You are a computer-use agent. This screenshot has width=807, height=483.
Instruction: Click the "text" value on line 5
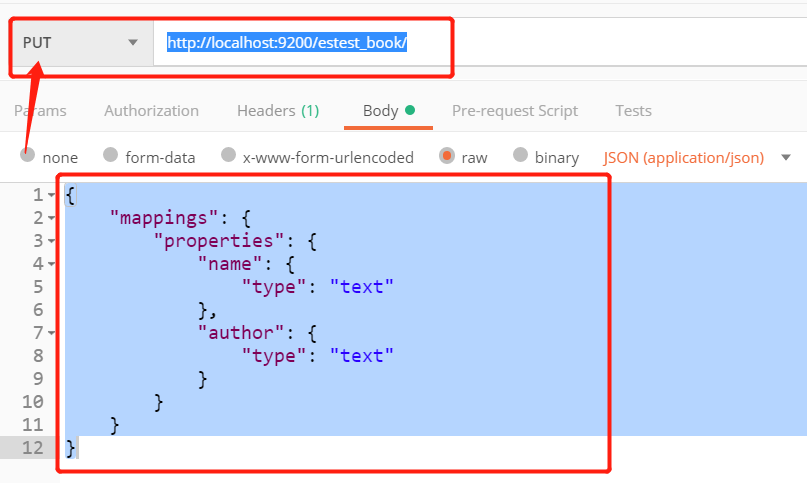pos(362,287)
